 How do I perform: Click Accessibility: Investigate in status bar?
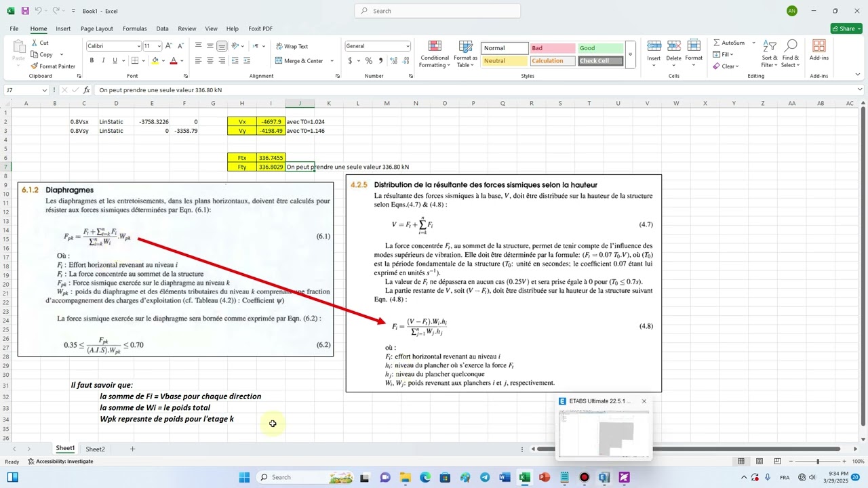pyautogui.click(x=60, y=462)
